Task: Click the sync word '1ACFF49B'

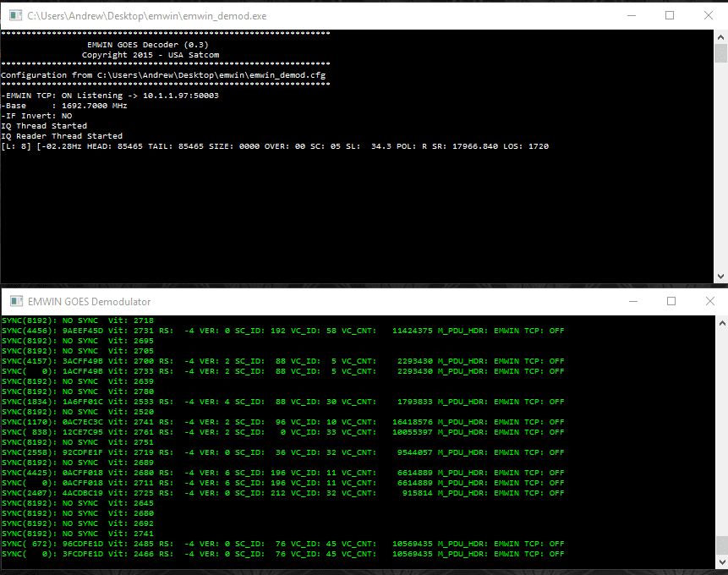Action: pyautogui.click(x=83, y=371)
